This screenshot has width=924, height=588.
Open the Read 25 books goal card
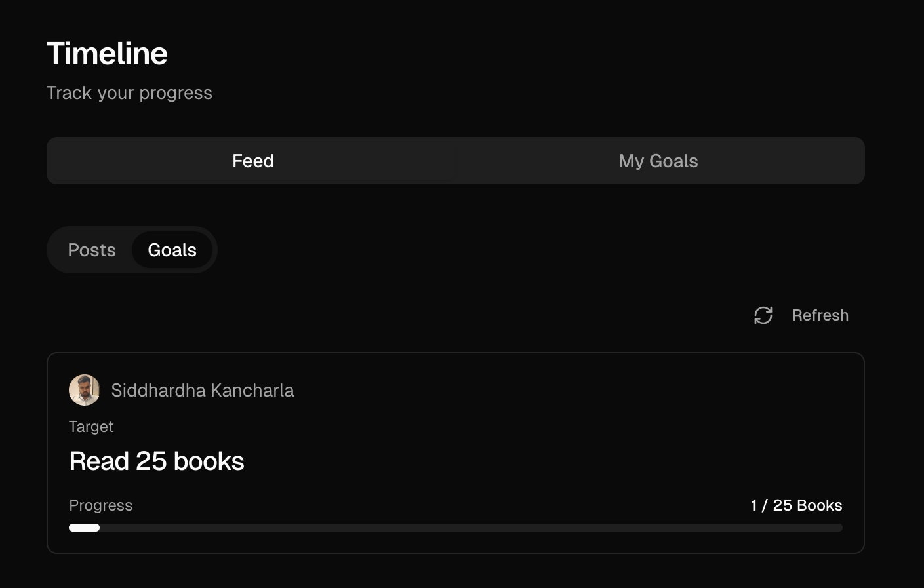[455, 452]
